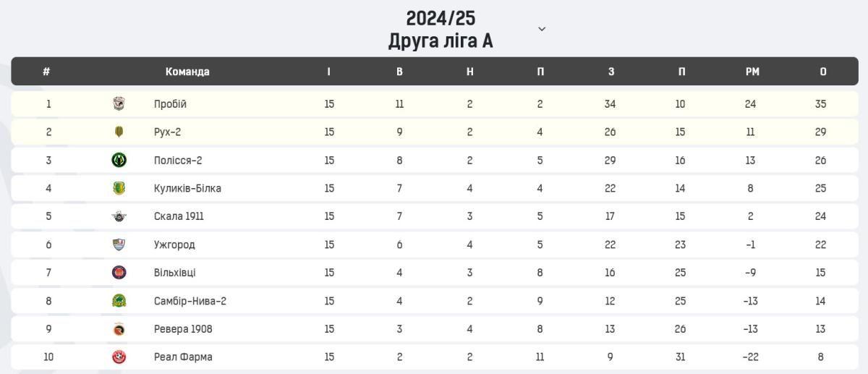Click the Пробій team logo
The image size is (868, 374).
(x=119, y=103)
